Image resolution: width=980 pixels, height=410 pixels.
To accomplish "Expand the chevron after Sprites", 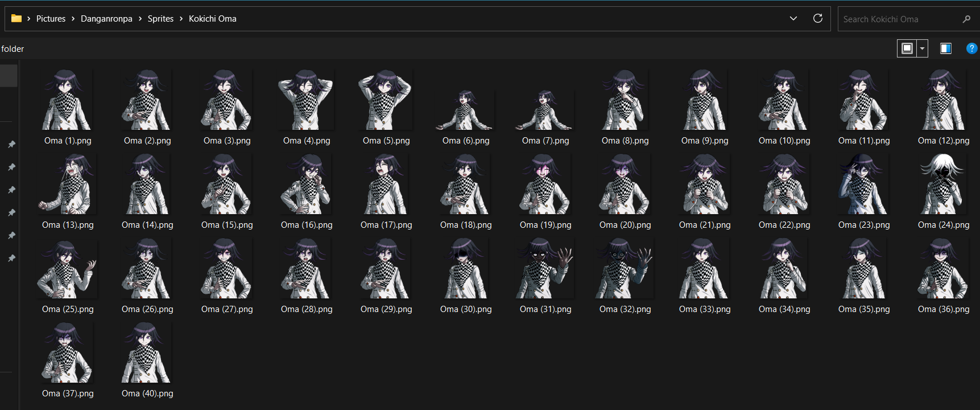I will (181, 19).
